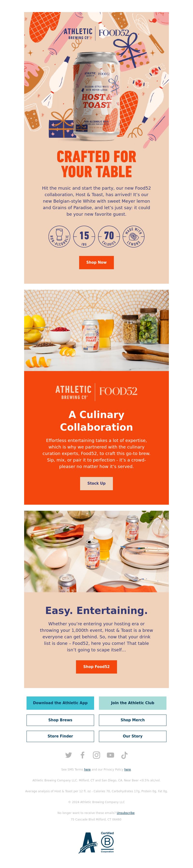Viewport: 193px width, 868px height.
Task: Click the Unsubscribe link
Action: click(x=126, y=813)
